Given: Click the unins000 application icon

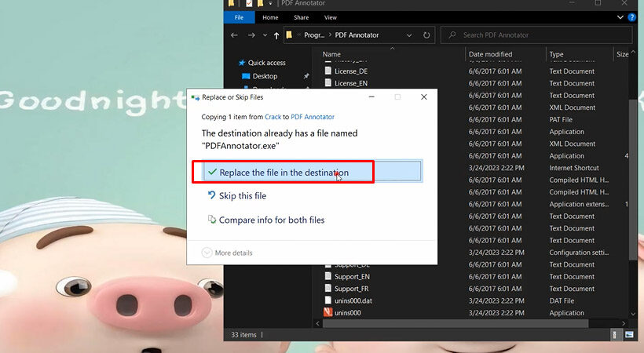Looking at the screenshot, I should tap(328, 313).
